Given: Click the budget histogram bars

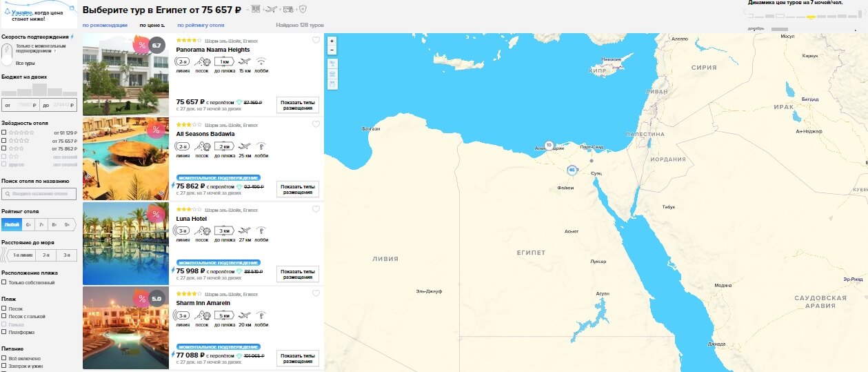Looking at the screenshot, I should [39, 90].
